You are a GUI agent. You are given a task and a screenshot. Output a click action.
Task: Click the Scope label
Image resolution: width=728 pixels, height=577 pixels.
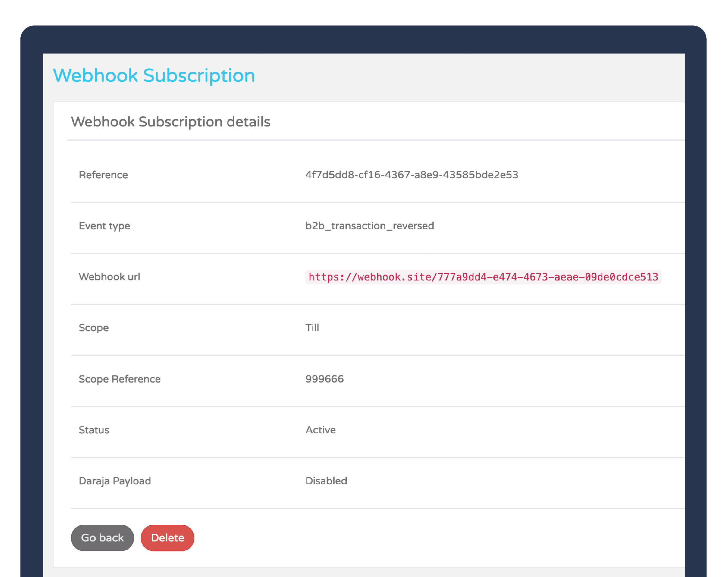pyautogui.click(x=93, y=328)
